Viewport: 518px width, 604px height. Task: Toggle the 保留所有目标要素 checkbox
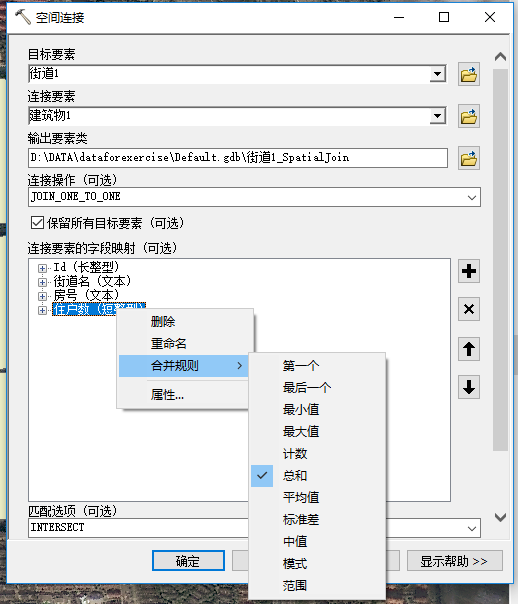point(37,223)
